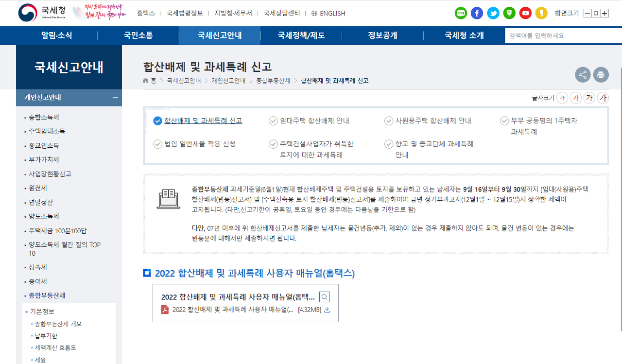This screenshot has width=622, height=364.
Task: Open the YouTube channel icon
Action: click(x=525, y=13)
